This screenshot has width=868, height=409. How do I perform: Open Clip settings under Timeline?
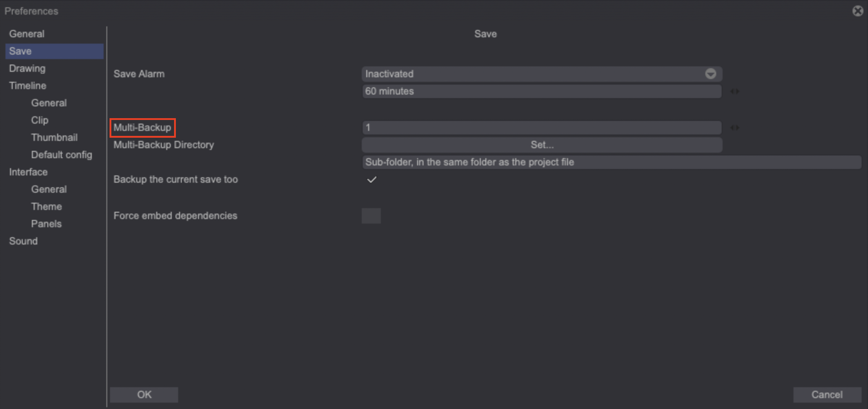point(40,120)
